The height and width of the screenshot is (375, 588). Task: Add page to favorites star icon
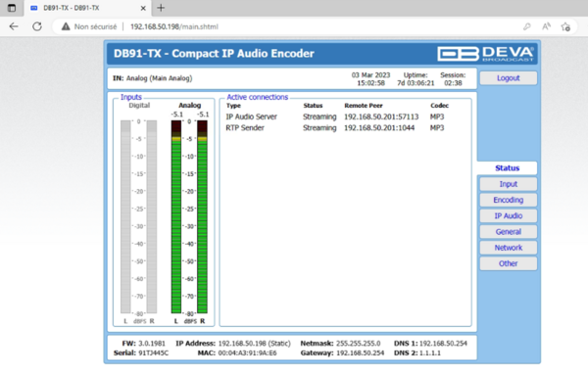565,26
